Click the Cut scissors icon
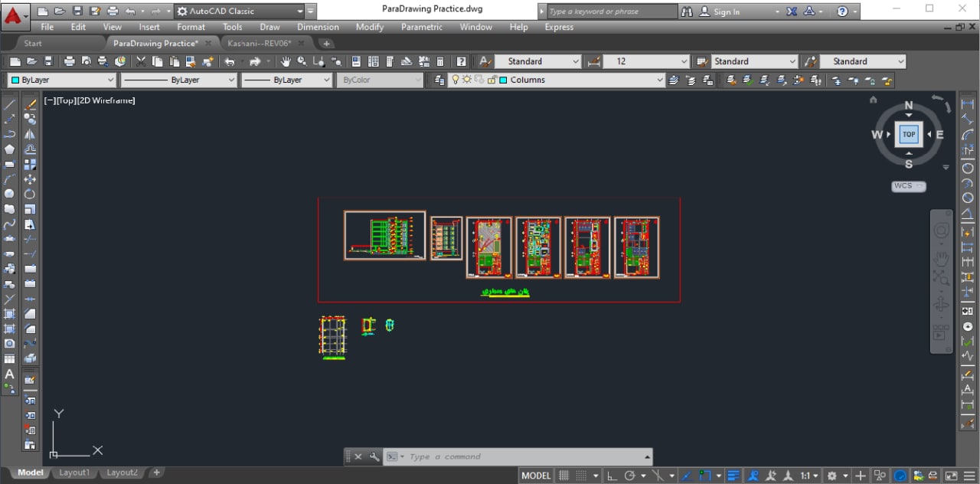 pos(141,61)
